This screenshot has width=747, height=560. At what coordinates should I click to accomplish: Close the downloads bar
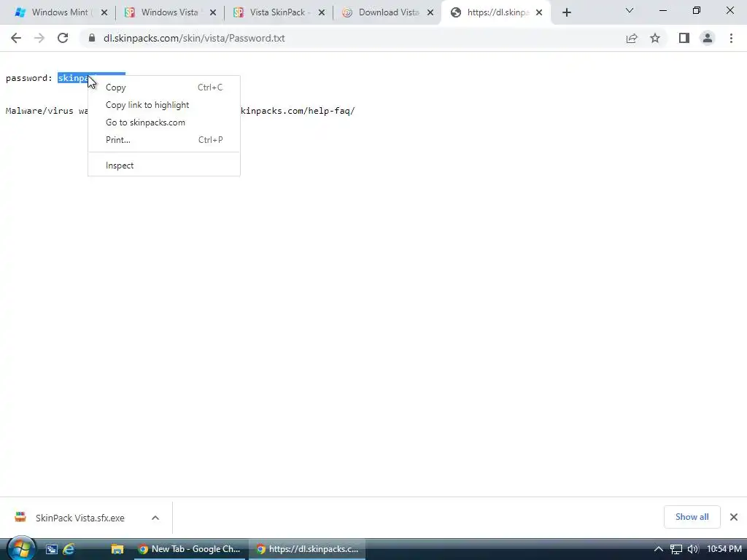[x=734, y=517]
